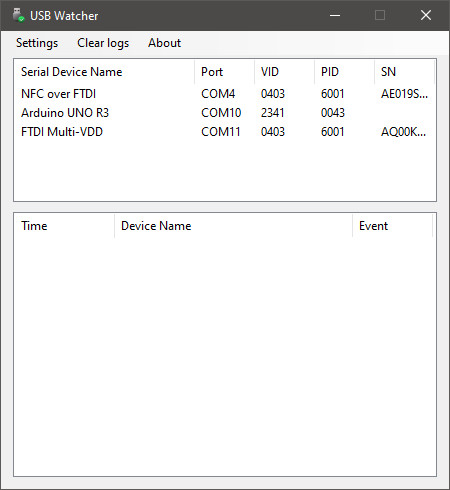Sort by Serial Device Name column header
The image size is (450, 490).
[104, 72]
